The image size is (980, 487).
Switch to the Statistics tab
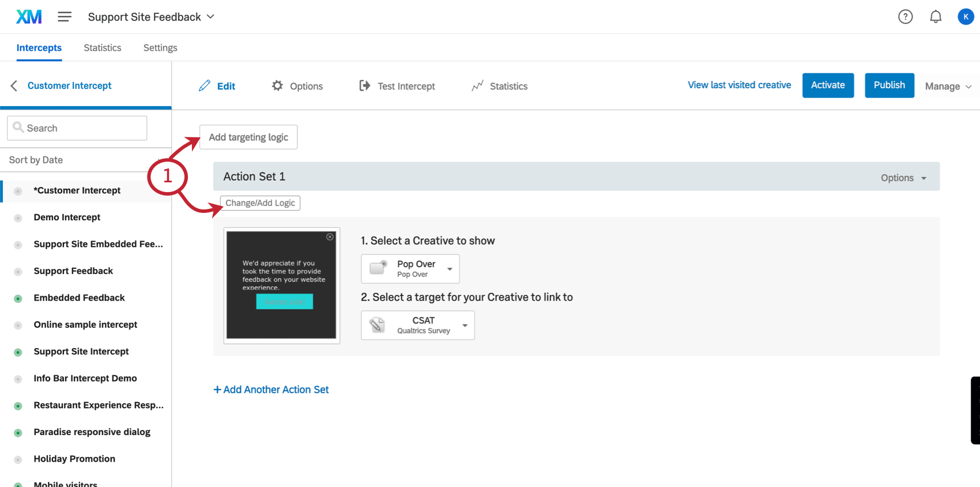pyautogui.click(x=103, y=48)
